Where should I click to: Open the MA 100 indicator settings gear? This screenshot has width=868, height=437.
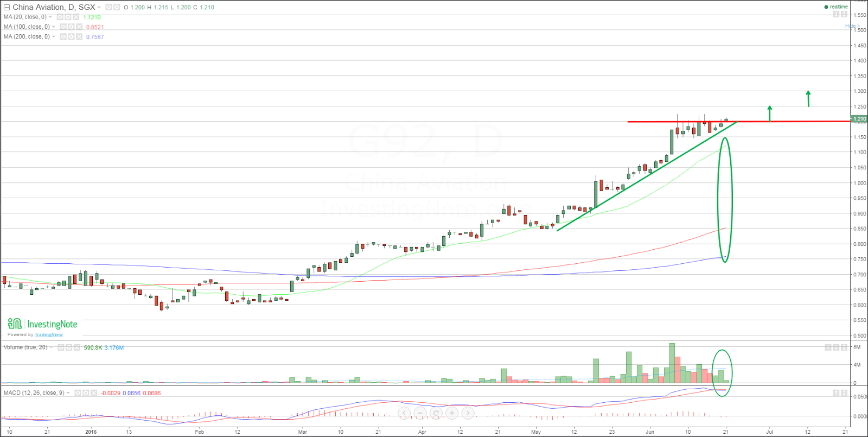[x=71, y=27]
